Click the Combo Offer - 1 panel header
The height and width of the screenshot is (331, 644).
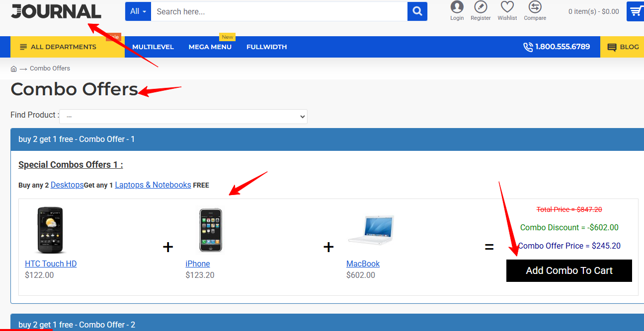(x=327, y=139)
